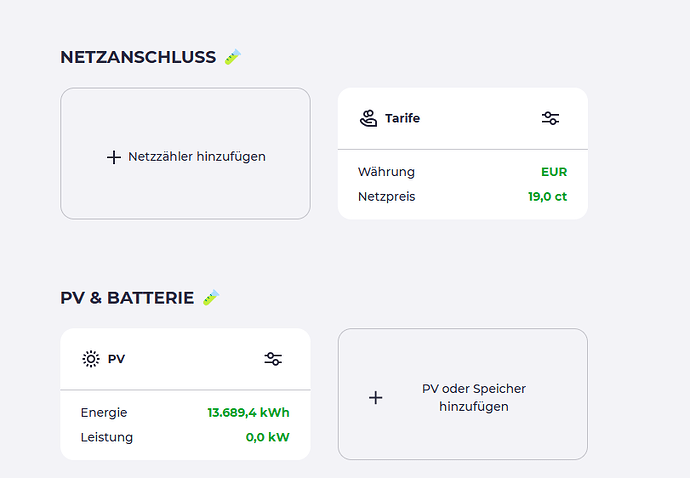Click the plus icon for Netzzähler
The image size is (690, 478).
click(113, 157)
